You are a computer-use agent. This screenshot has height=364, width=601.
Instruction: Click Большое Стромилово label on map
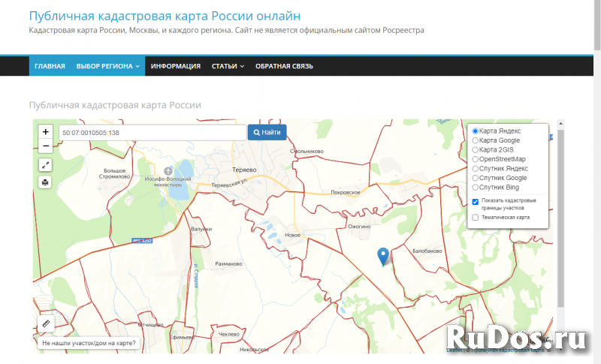pos(115,174)
